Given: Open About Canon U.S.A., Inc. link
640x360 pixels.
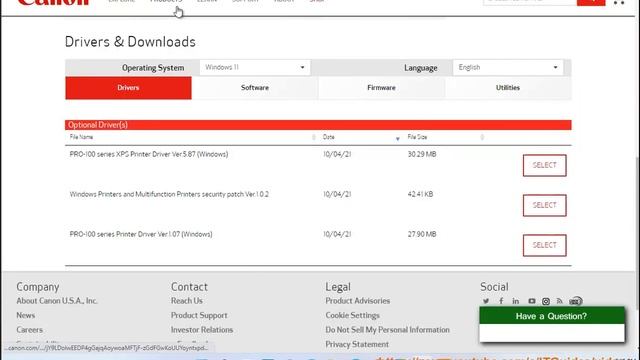Looking at the screenshot, I should pyautogui.click(x=57, y=301).
